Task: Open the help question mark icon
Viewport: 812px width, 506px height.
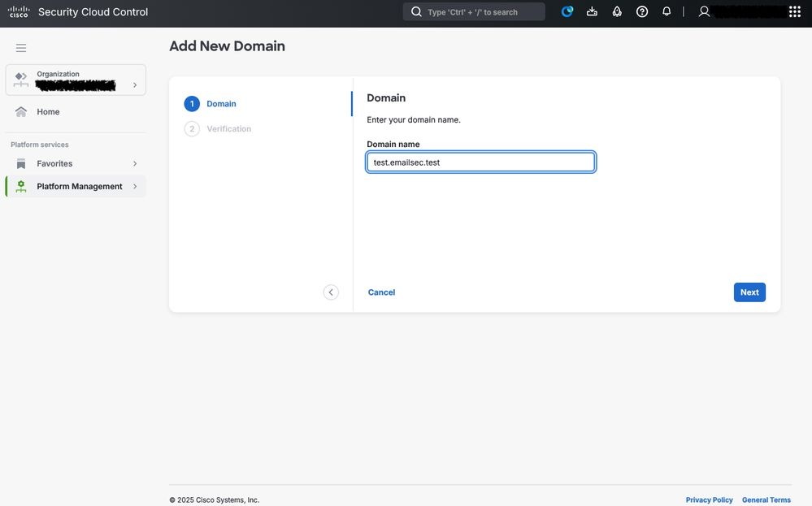Action: pyautogui.click(x=642, y=11)
